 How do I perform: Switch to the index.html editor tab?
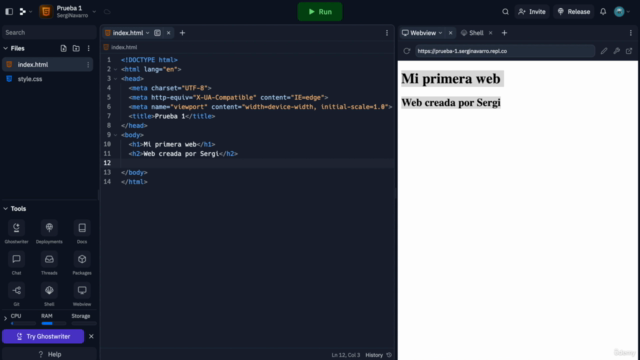pos(127,33)
